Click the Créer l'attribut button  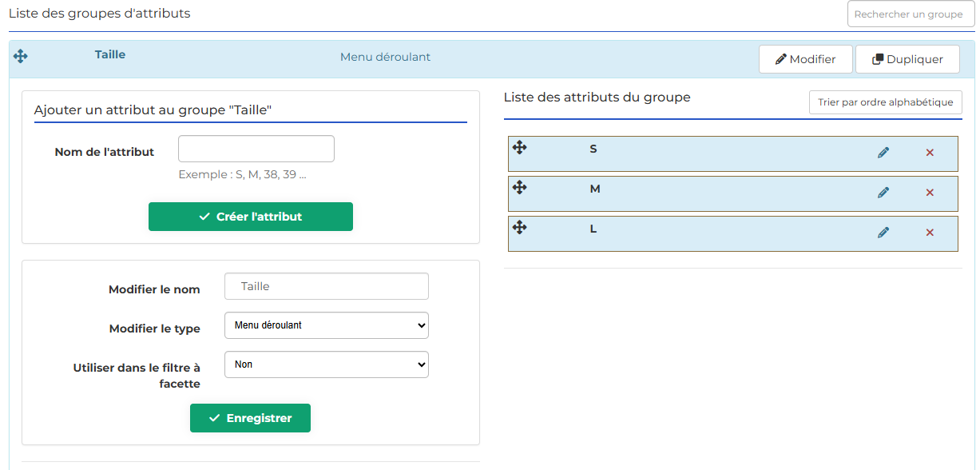tap(251, 217)
